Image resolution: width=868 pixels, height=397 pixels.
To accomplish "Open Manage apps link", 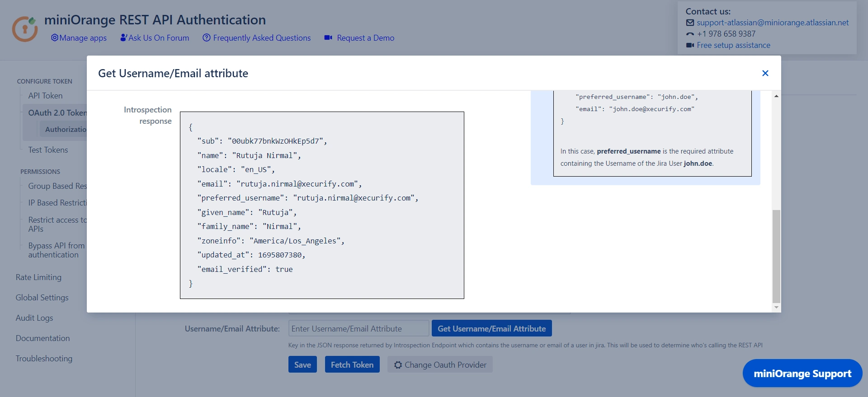I will [83, 38].
